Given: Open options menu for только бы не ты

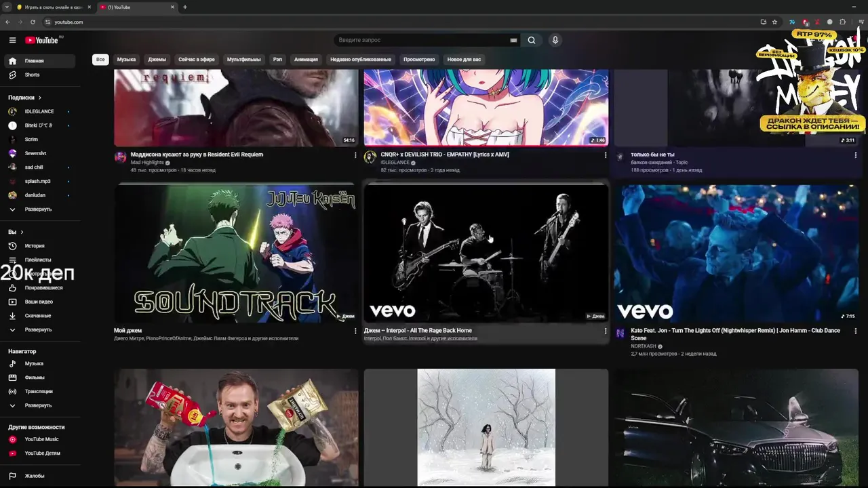Looking at the screenshot, I should [856, 155].
